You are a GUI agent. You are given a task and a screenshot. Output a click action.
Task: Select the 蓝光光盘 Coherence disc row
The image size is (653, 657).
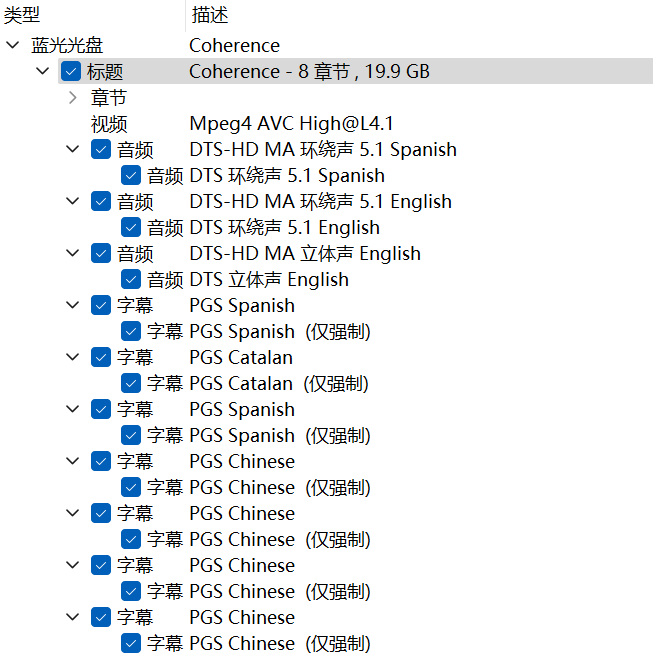(x=326, y=45)
